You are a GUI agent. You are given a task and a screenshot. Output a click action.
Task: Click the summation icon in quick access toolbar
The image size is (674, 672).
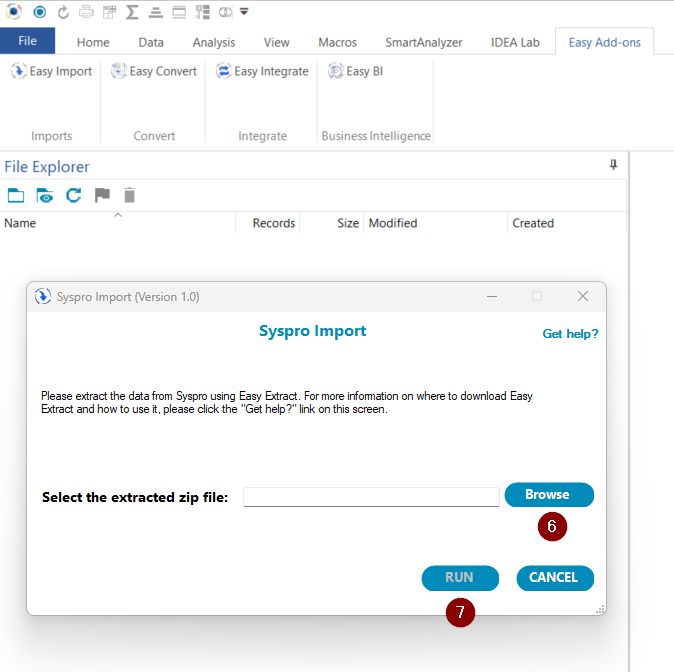point(132,12)
